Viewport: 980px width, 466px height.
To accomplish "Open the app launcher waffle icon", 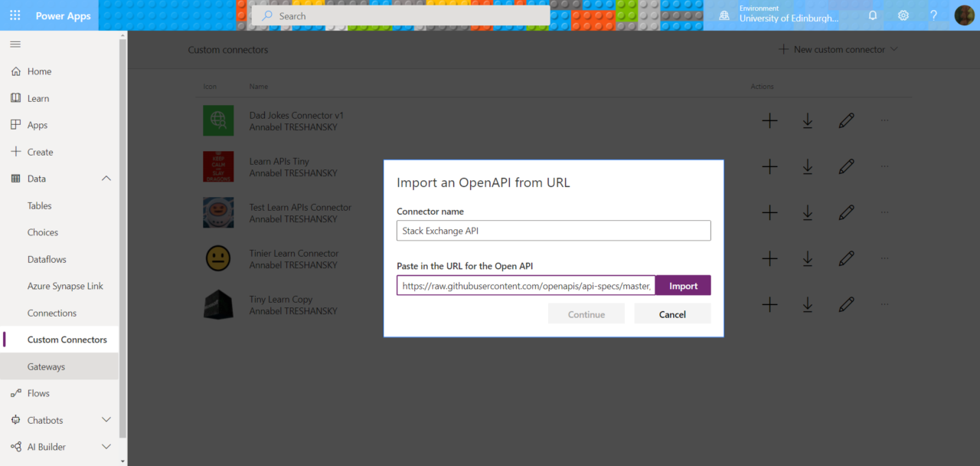I will (15, 15).
